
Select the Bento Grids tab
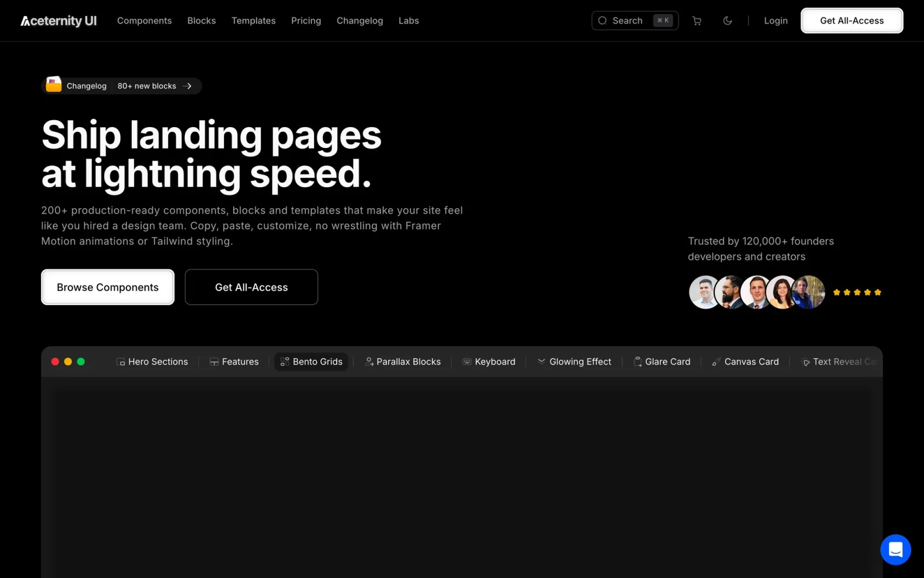(x=311, y=362)
